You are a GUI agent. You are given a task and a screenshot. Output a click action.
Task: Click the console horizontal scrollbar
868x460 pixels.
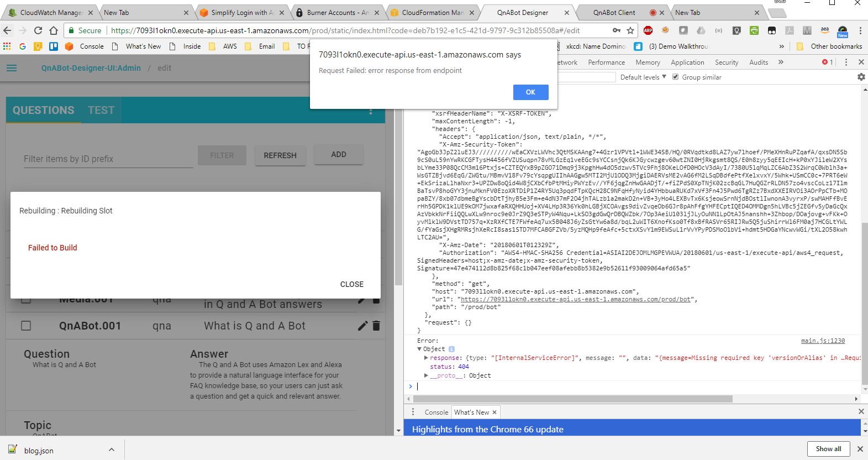(573, 399)
